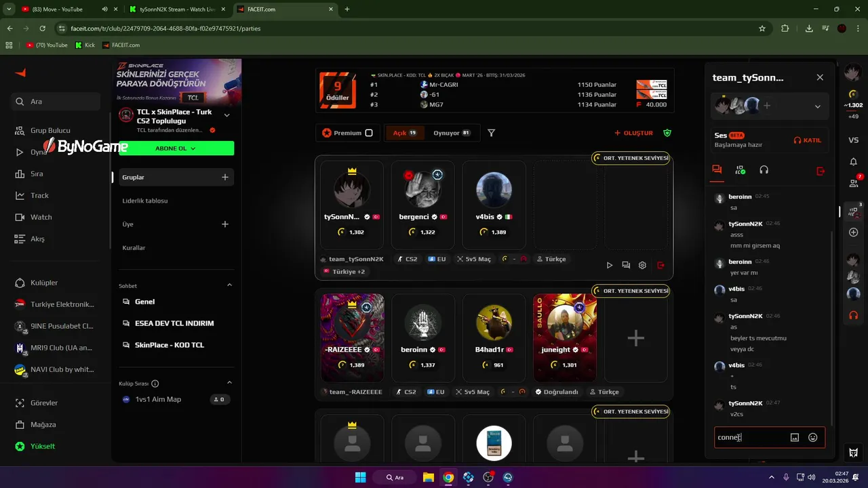Open the 1vs1 Aim Map queue
The width and height of the screenshot is (868, 488).
pos(176,399)
